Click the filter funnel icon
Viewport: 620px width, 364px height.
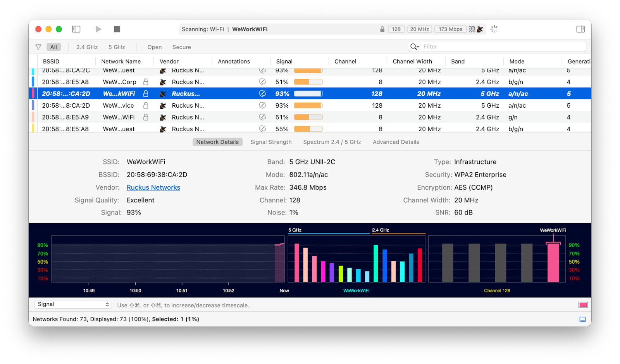pos(38,47)
